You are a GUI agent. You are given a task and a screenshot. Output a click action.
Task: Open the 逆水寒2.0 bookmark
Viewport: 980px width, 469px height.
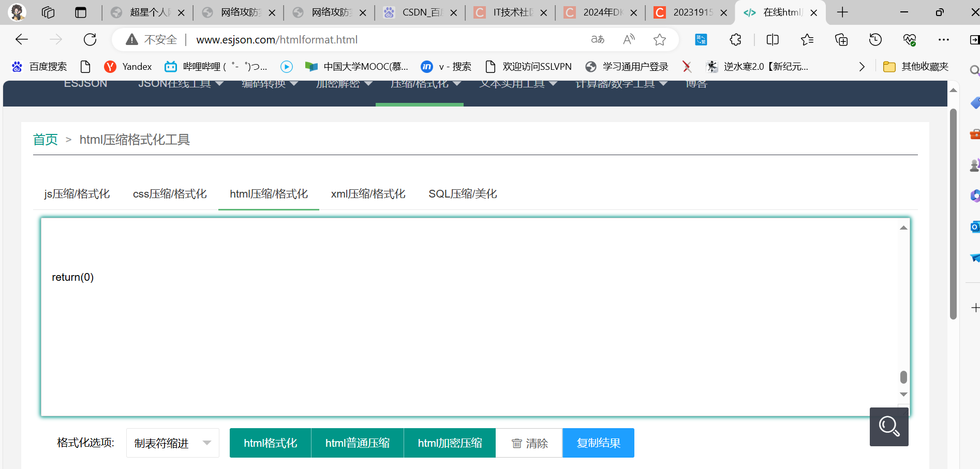click(758, 66)
